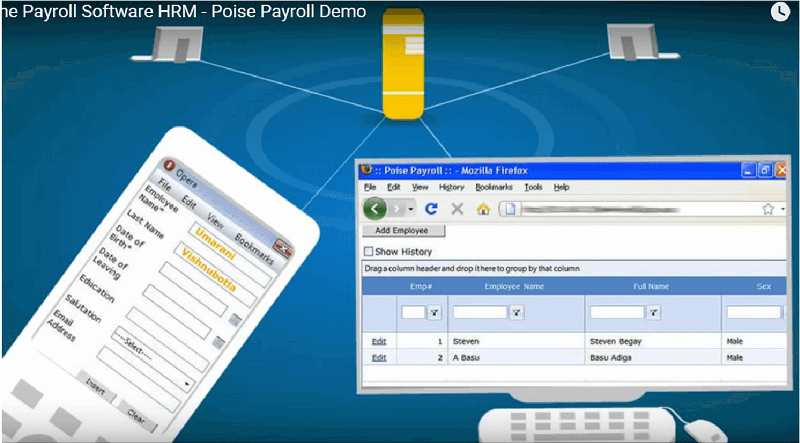Screen dimensions: 800x443
Task: Open the Firefox history dropdown arrow
Action: [411, 209]
